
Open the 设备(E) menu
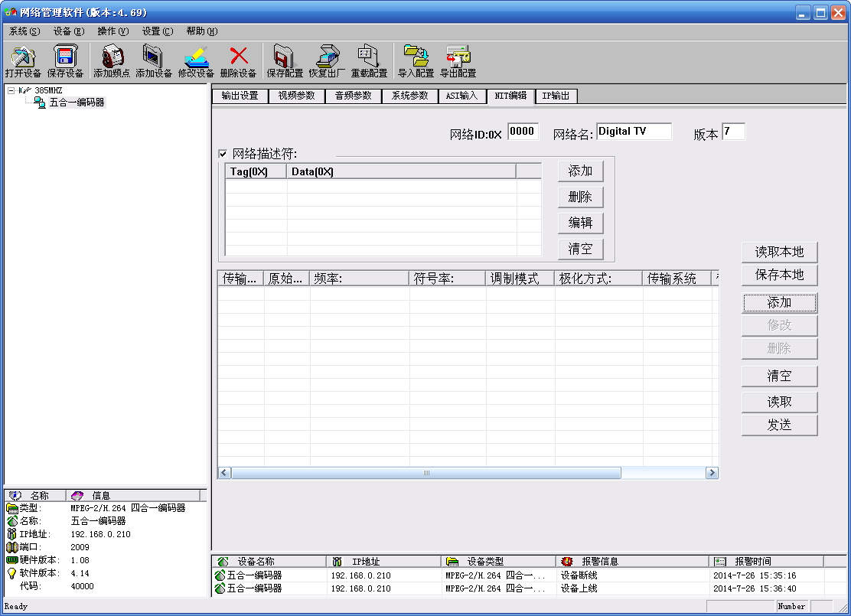click(x=69, y=31)
